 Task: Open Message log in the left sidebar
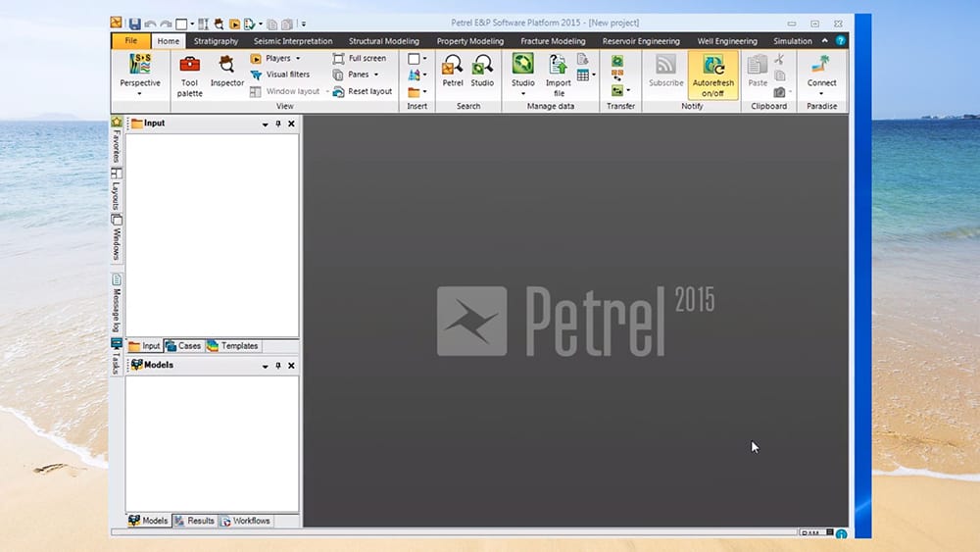(117, 303)
